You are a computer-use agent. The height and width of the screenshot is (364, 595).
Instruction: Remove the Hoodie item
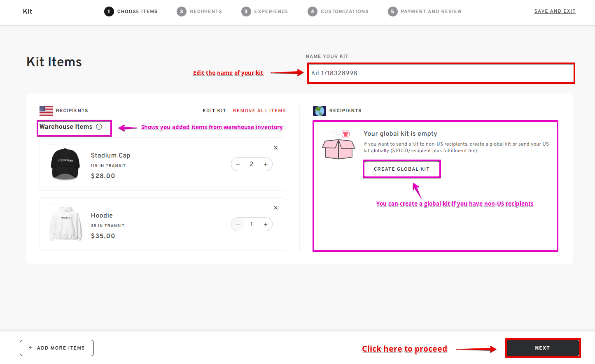tap(275, 207)
